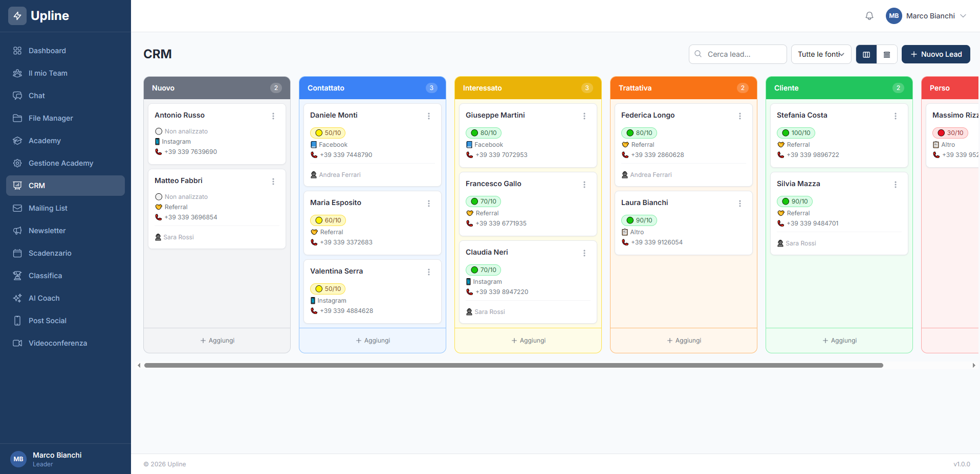Viewport: 980px width, 474px height.
Task: Open the Tutte le fonti filter dropdown
Action: (x=821, y=54)
